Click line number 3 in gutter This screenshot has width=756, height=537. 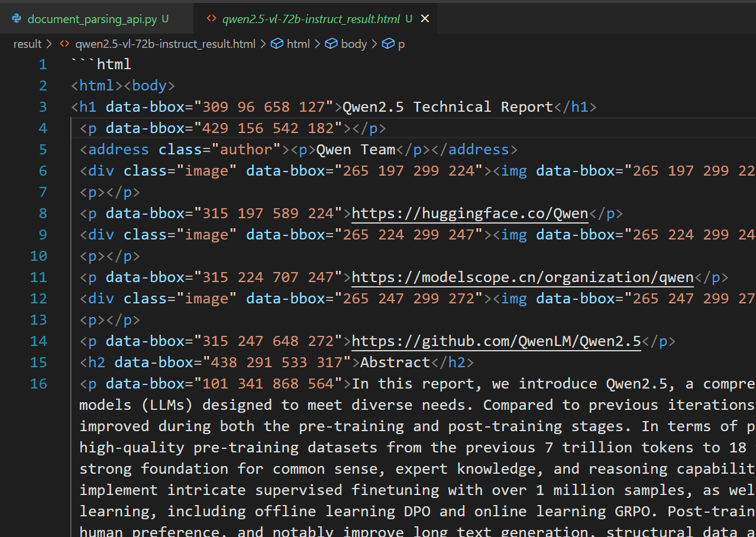click(x=43, y=107)
